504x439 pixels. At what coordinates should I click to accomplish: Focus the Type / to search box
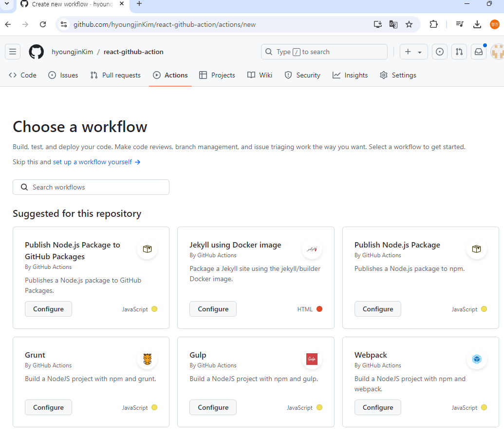click(324, 52)
